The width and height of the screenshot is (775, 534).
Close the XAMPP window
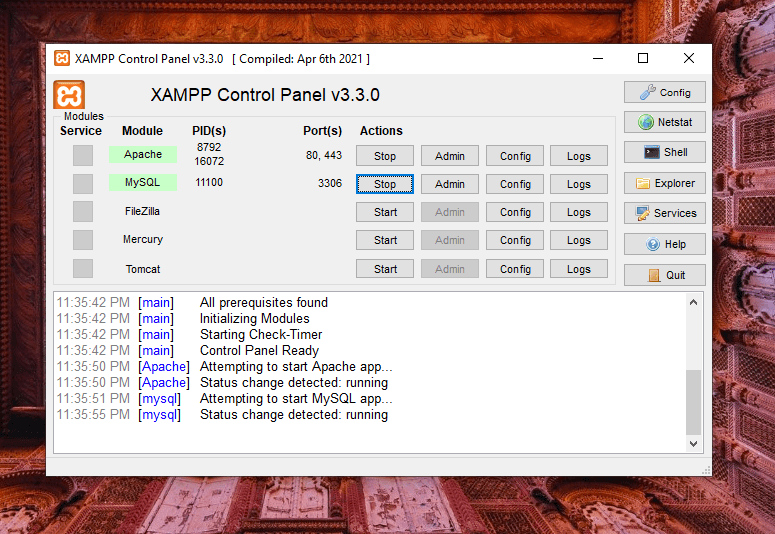click(x=689, y=58)
